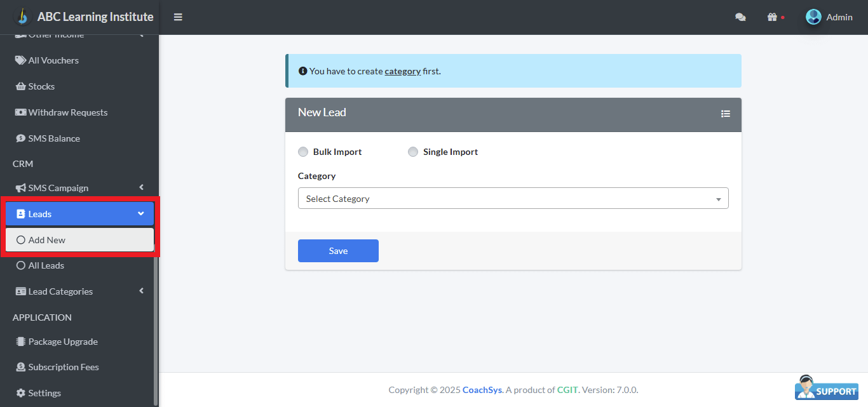Click the gift icon in top bar
The image size is (868, 407).
pyautogui.click(x=772, y=17)
